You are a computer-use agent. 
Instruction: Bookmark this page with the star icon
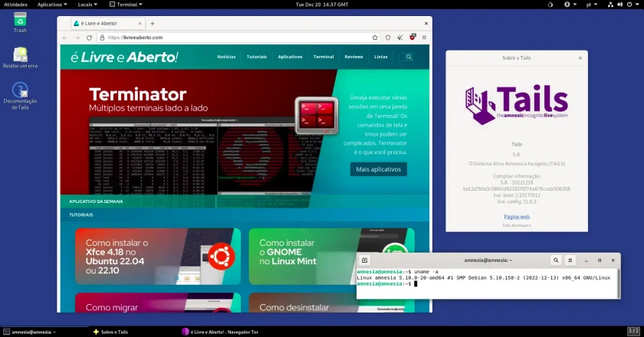(375, 38)
